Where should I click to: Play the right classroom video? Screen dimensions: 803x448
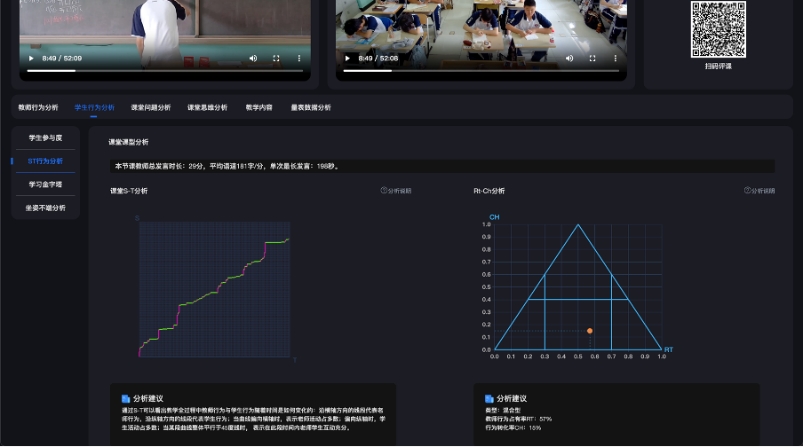(x=347, y=59)
